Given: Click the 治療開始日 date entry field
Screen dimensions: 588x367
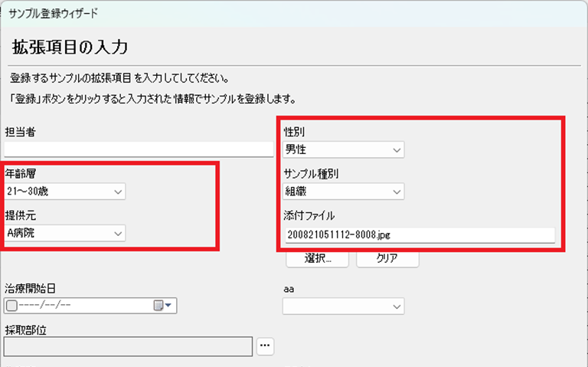Looking at the screenshot, I should tap(84, 306).
